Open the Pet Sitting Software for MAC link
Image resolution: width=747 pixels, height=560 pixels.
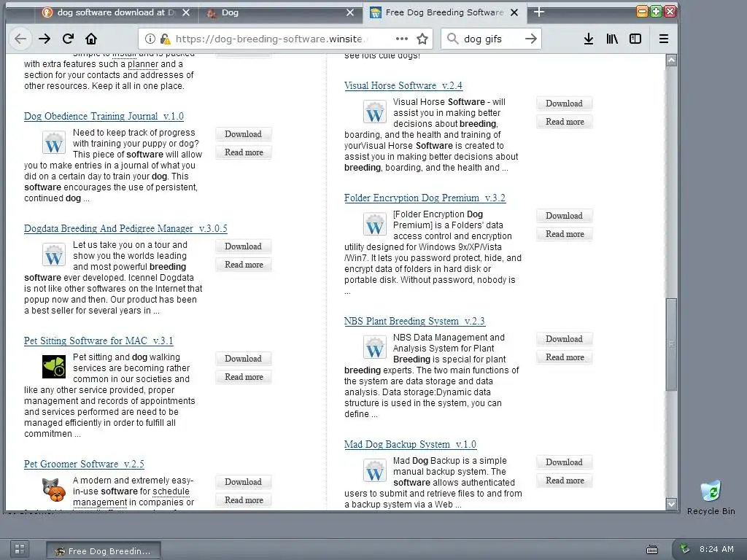tap(98, 341)
